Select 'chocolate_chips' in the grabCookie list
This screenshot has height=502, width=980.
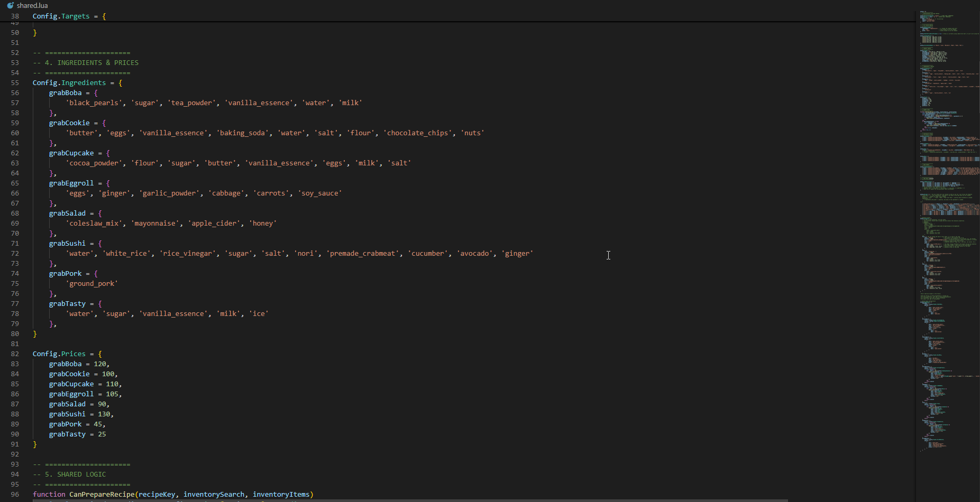[417, 133]
